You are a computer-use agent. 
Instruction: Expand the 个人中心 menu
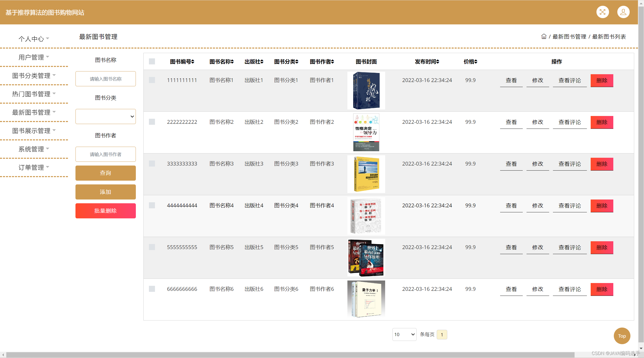(x=34, y=39)
